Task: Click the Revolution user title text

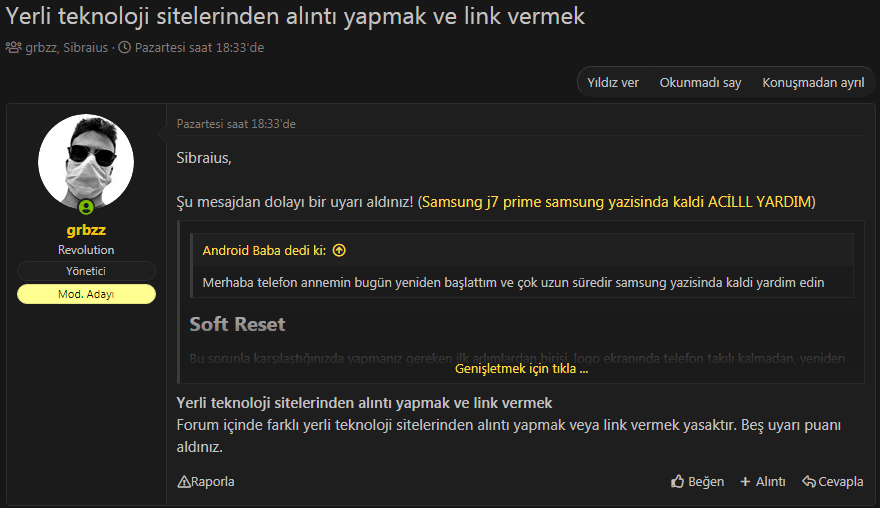Action: (x=86, y=250)
